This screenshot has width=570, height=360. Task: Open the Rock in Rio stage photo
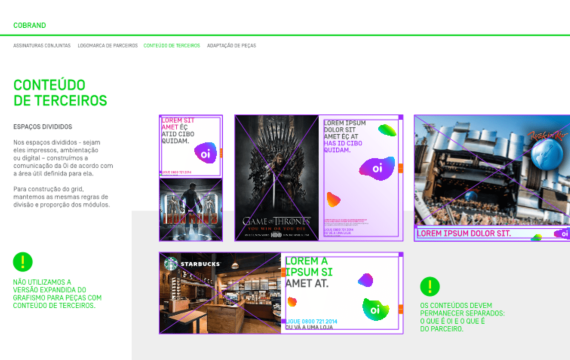tap(492, 170)
